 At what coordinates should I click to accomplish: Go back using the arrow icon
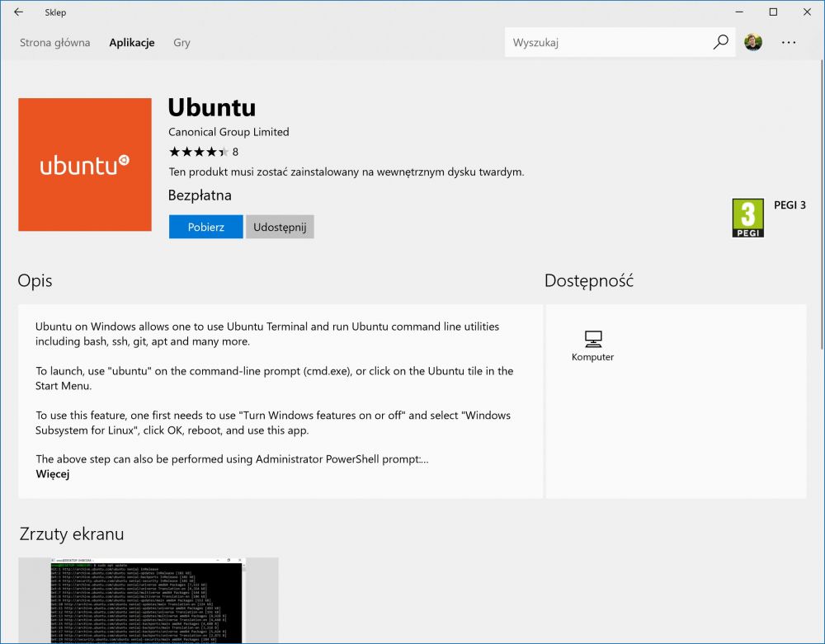pyautogui.click(x=18, y=12)
